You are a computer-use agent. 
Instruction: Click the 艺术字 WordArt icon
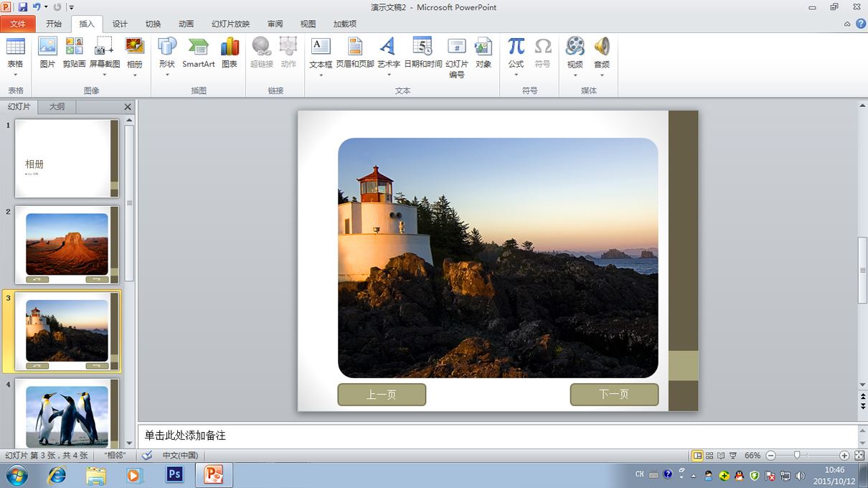click(388, 53)
